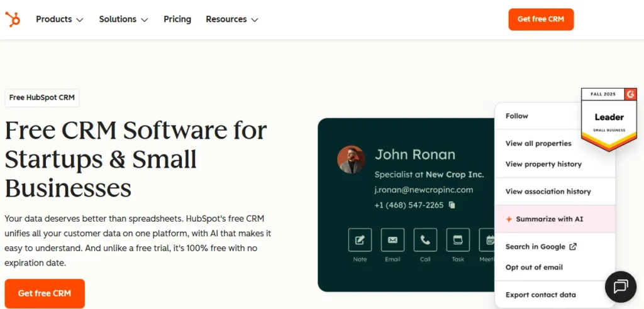
Task: Open the live chat widget
Action: (620, 287)
